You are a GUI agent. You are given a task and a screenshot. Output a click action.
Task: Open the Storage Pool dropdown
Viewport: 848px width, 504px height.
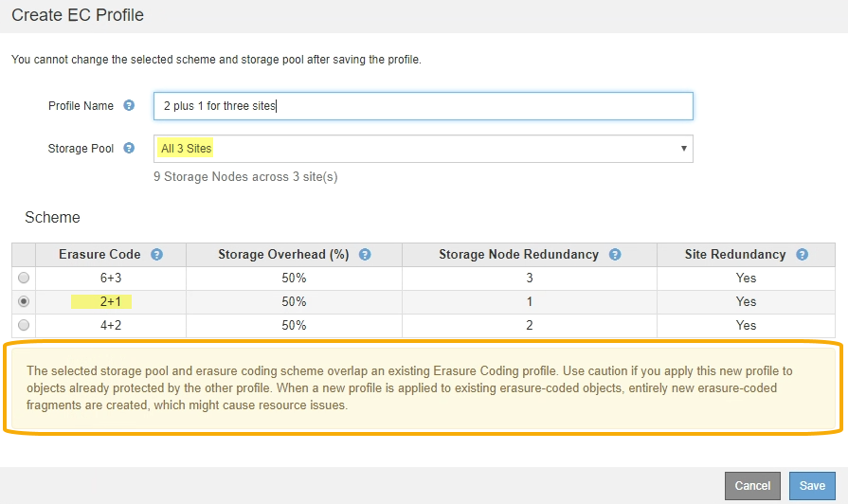click(x=423, y=149)
